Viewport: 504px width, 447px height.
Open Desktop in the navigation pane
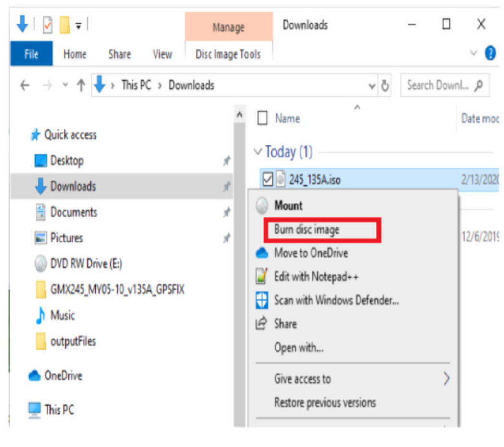click(67, 160)
